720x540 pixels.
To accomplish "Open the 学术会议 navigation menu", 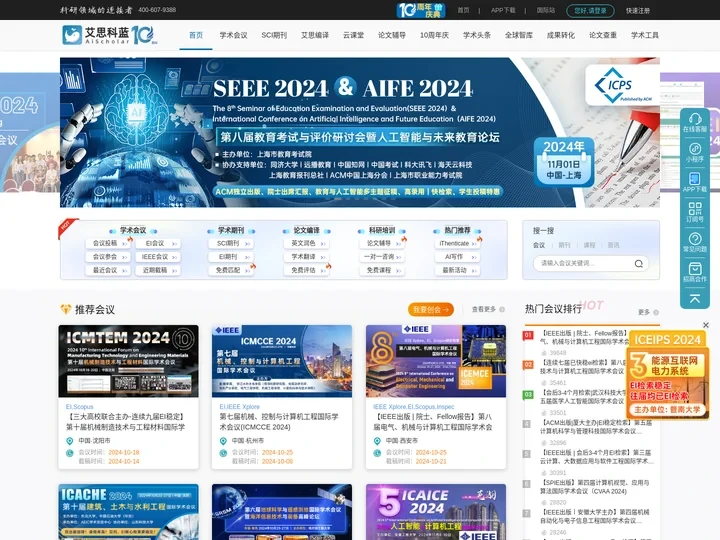I will [233, 35].
